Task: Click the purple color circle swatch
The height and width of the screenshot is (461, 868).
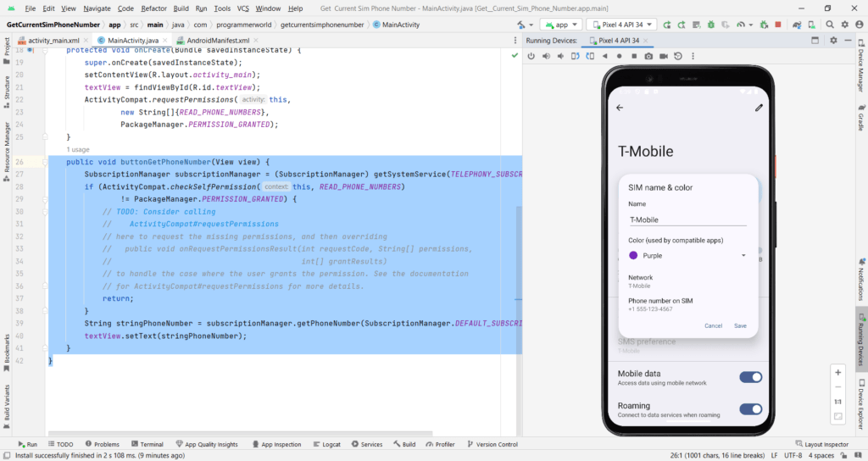Action: pyautogui.click(x=633, y=256)
